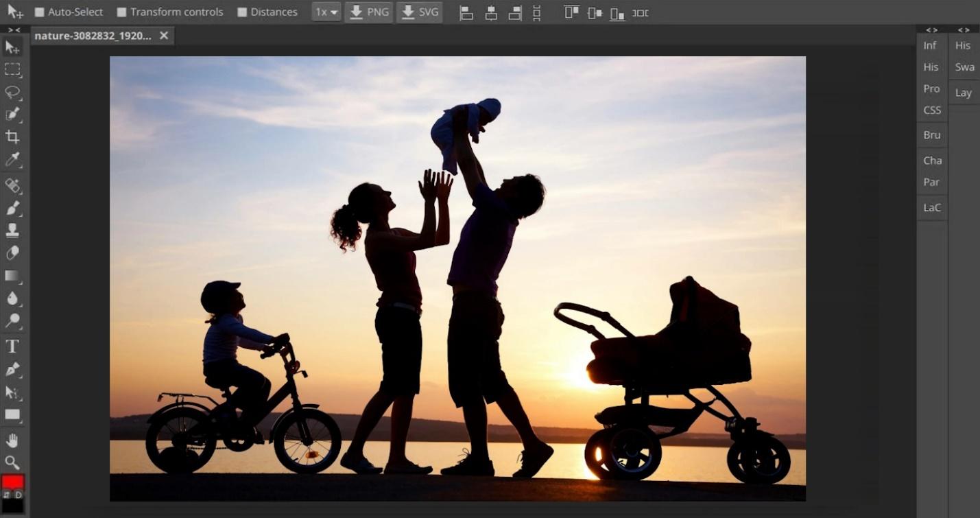Select the Zoom magnifier tool
This screenshot has width=980, height=518.
[12, 462]
